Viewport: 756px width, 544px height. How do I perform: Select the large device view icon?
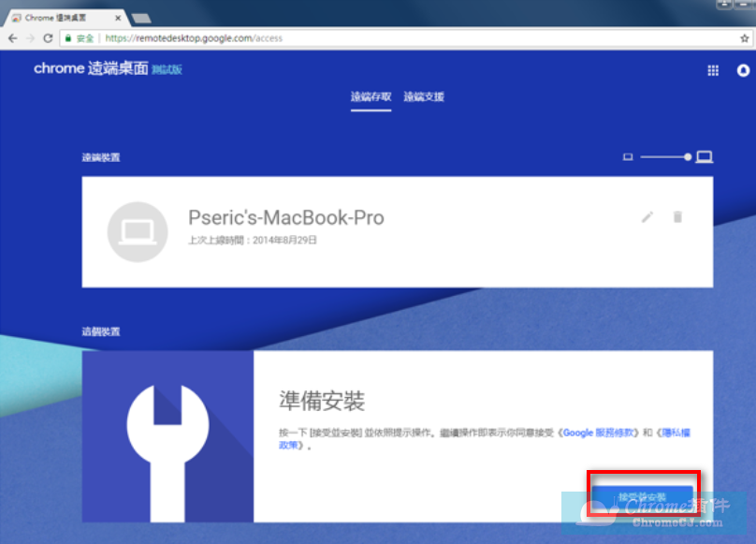(x=704, y=157)
